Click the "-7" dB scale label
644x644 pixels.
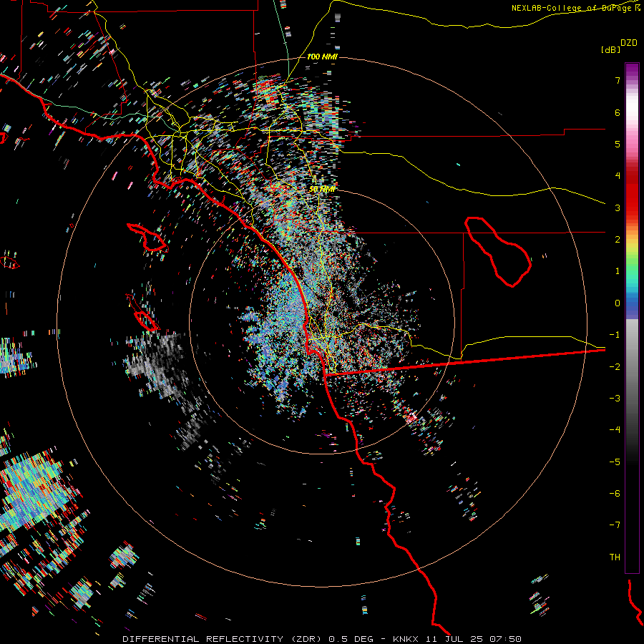click(x=615, y=525)
